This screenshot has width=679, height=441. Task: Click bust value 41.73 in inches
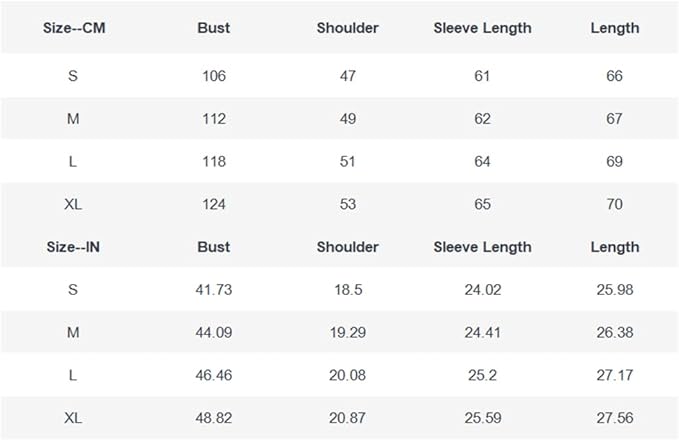click(x=213, y=290)
